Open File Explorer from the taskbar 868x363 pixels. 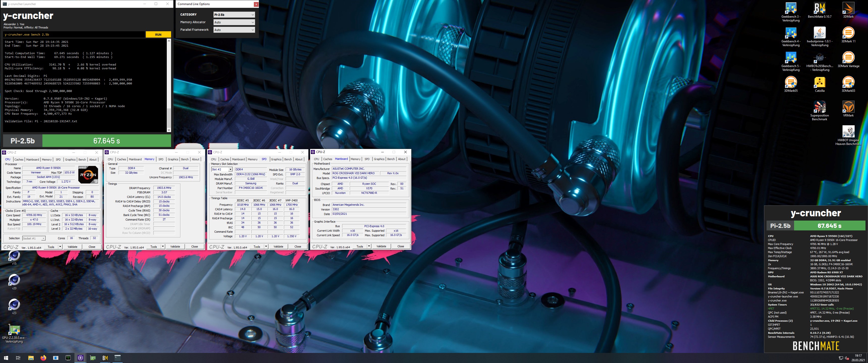point(31,358)
